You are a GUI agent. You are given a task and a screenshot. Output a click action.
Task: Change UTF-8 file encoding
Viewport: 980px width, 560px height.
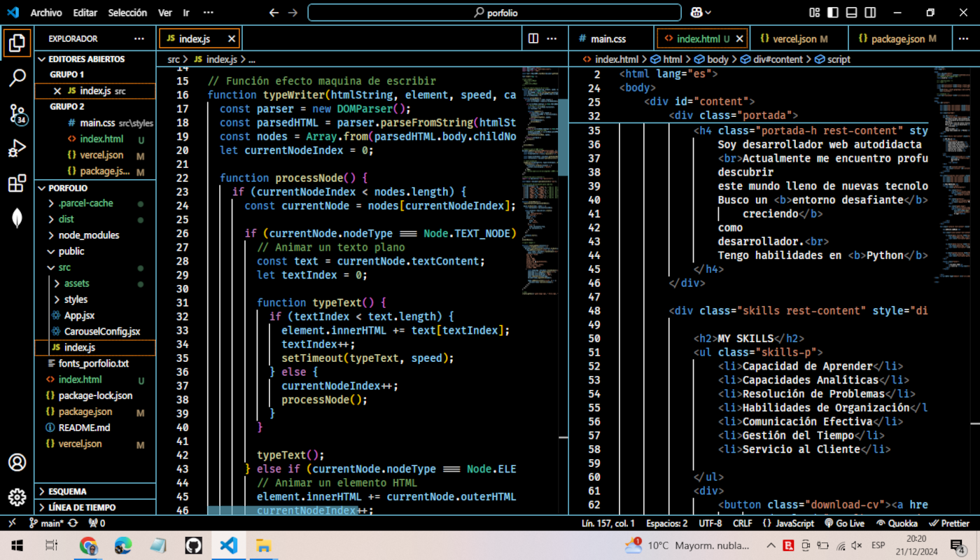[x=710, y=523]
